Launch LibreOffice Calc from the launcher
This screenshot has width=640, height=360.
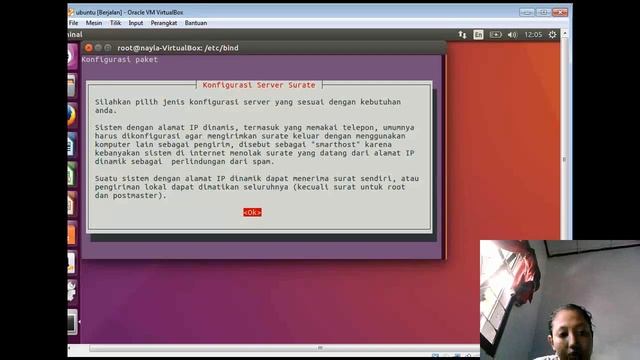tap(71, 174)
